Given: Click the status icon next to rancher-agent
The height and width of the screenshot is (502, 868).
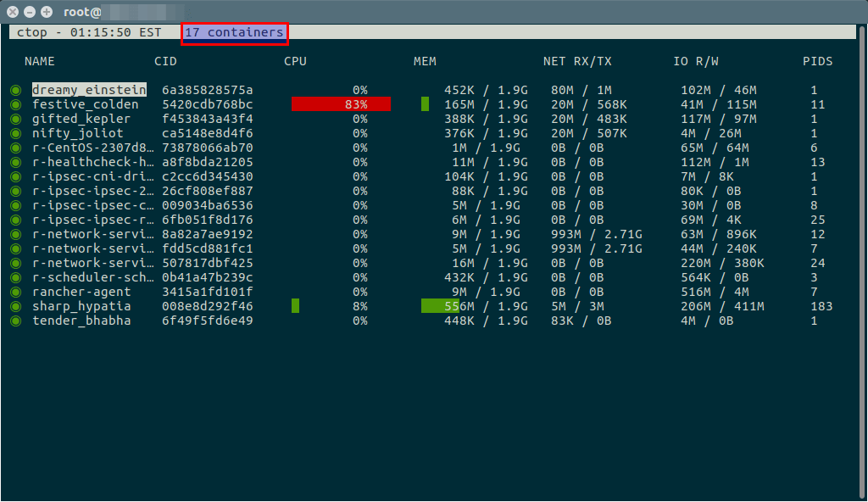Looking at the screenshot, I should click(x=15, y=292).
